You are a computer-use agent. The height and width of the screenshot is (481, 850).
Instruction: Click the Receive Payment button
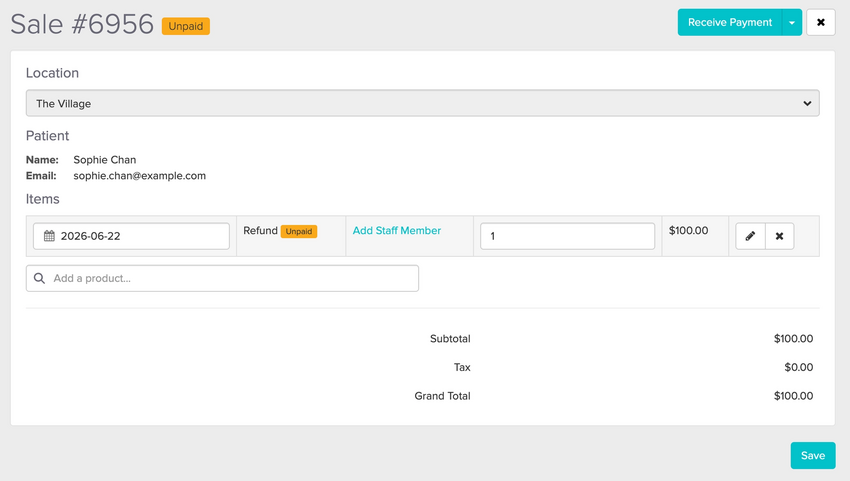click(x=730, y=22)
